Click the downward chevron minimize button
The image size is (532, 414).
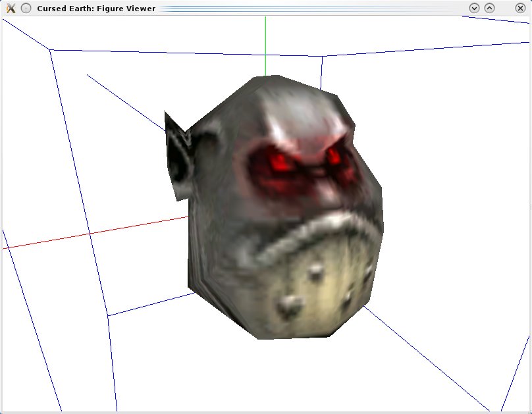point(474,8)
